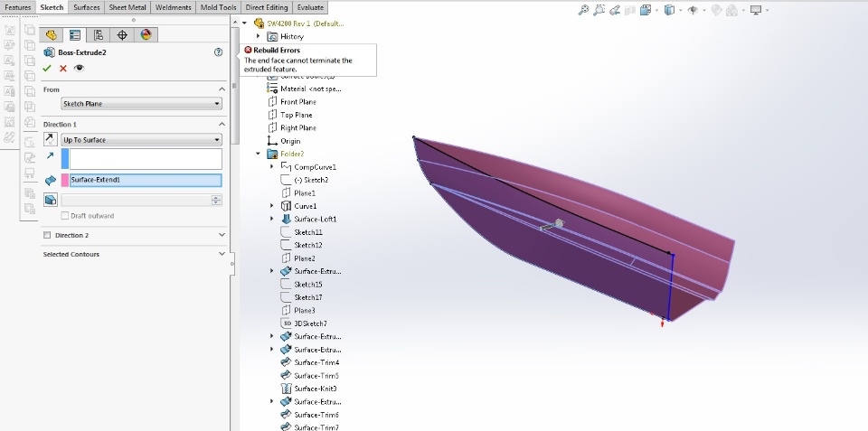Click help icon for Boss-Extrude2
868x431 pixels.
click(x=218, y=52)
